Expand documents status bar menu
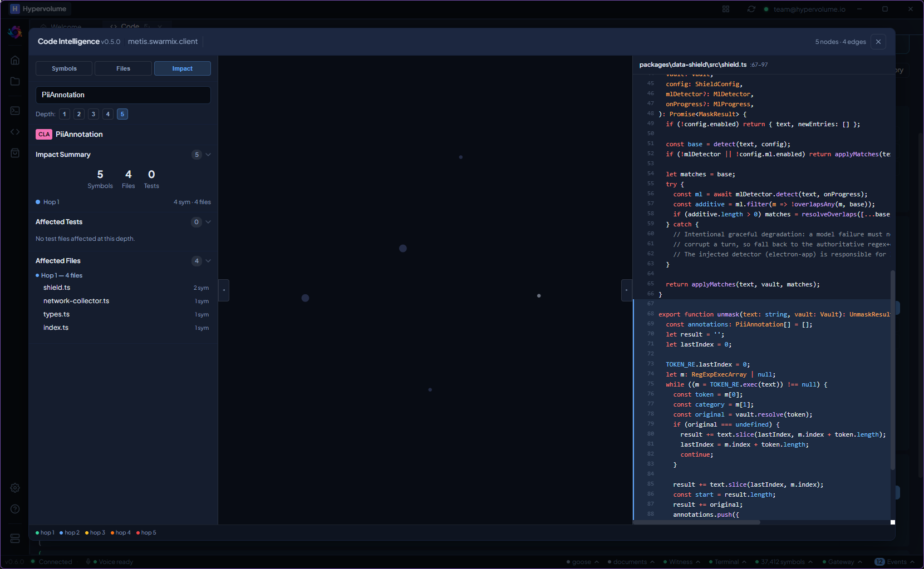The height and width of the screenshot is (569, 924). (631, 562)
